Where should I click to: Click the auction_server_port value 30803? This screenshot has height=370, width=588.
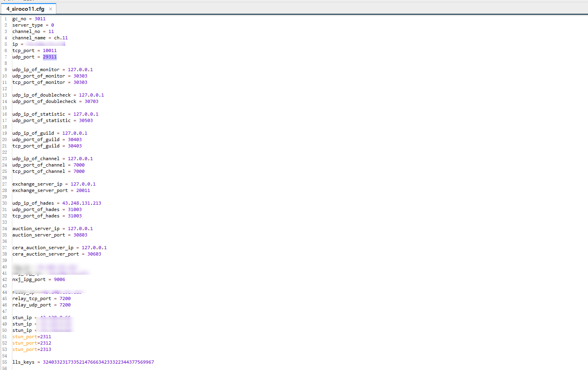click(x=80, y=235)
